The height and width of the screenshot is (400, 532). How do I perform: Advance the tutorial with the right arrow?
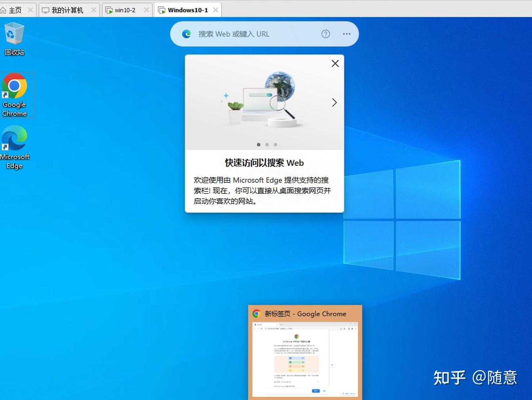[x=334, y=102]
